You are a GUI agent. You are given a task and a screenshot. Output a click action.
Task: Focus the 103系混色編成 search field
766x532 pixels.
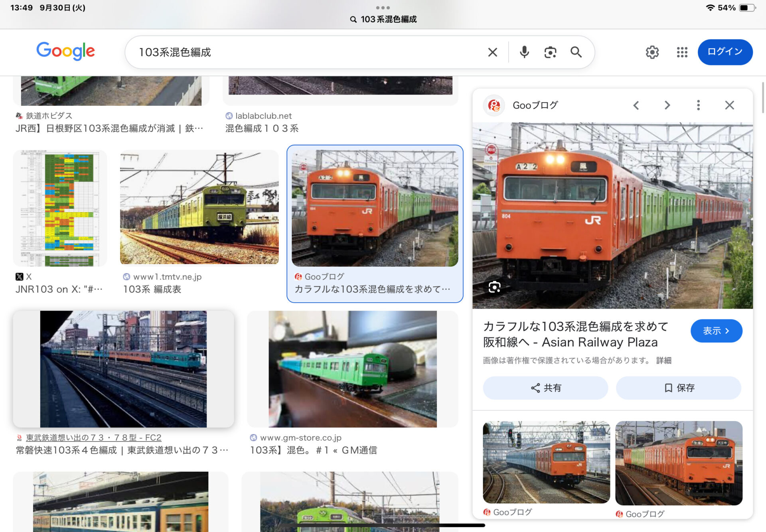tap(303, 52)
